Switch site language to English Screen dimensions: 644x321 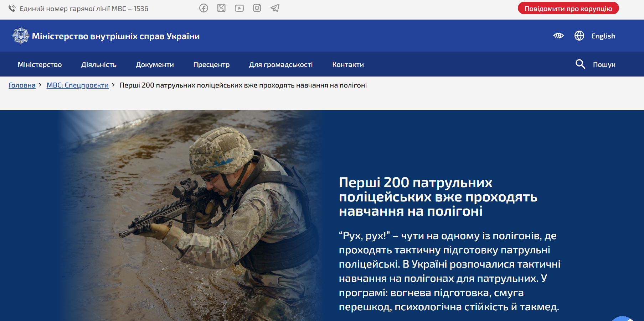603,36
